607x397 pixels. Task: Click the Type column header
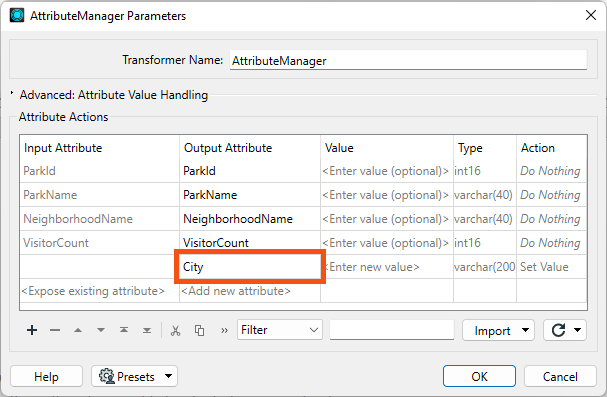[485, 147]
